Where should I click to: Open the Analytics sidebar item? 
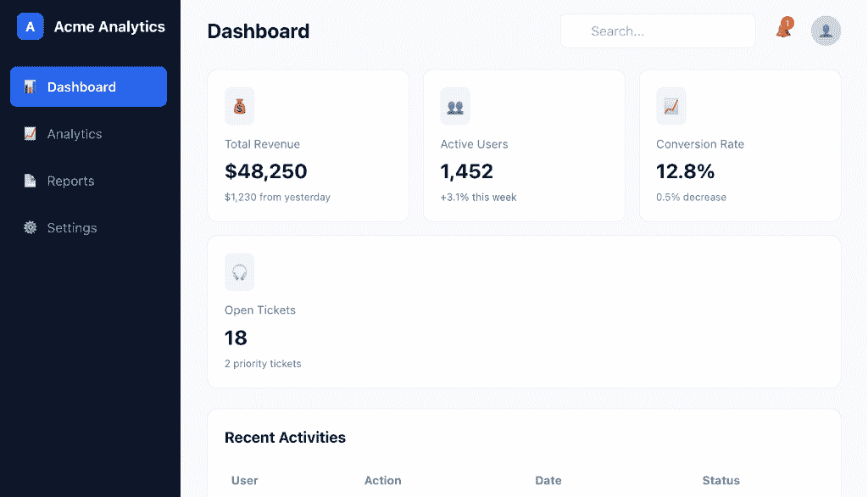[x=88, y=133]
